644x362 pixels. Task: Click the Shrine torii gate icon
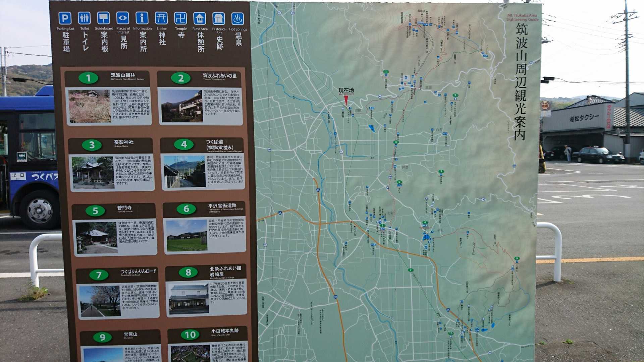click(x=161, y=18)
